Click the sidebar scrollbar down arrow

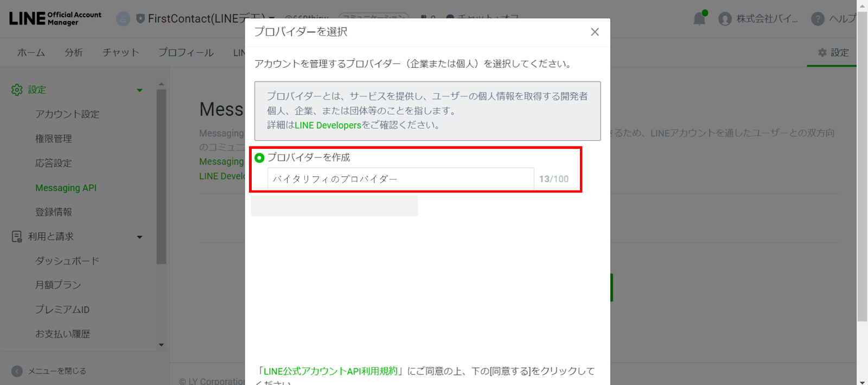pyautogui.click(x=161, y=345)
